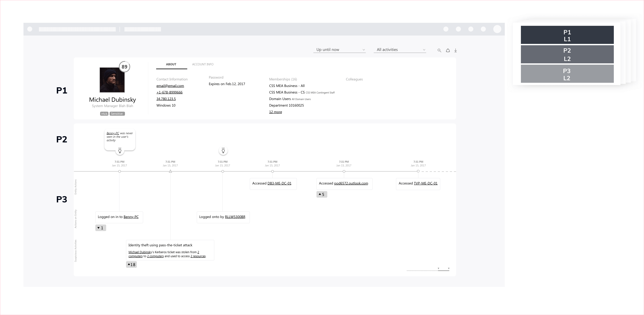This screenshot has width=644, height=315.
Task: Click the 12 more memberships link
Action: [275, 112]
